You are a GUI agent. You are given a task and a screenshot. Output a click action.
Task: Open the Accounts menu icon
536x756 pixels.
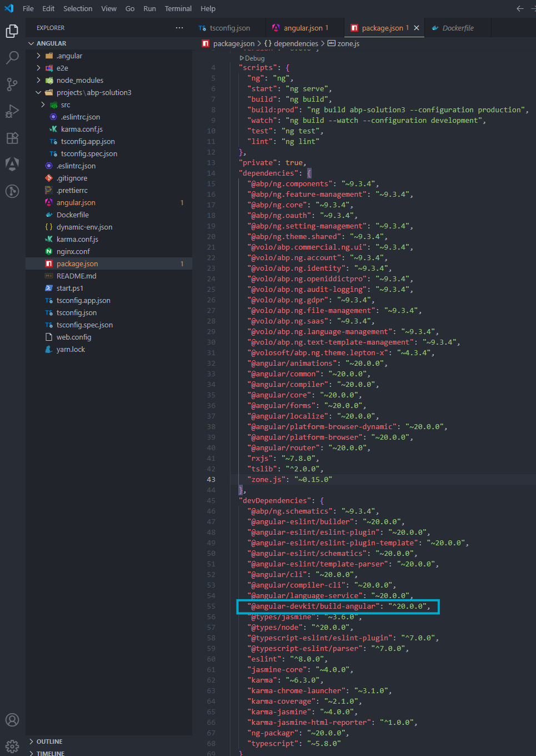pyautogui.click(x=12, y=720)
